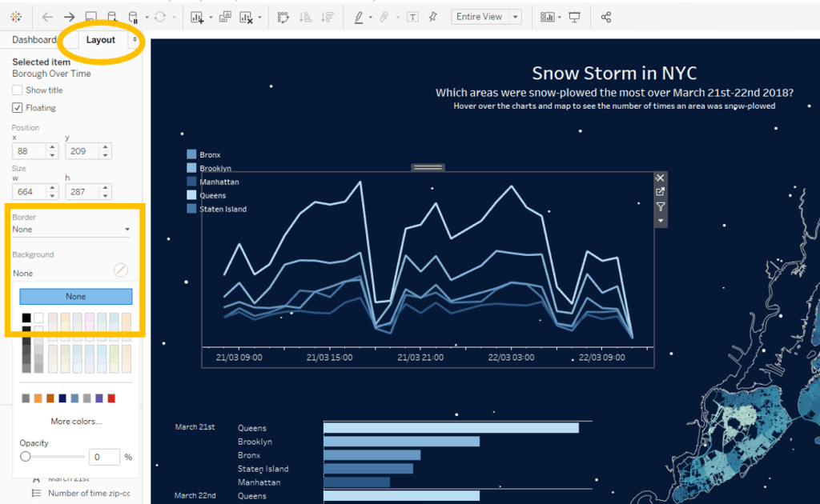Image resolution: width=820 pixels, height=504 pixels.
Task: Click the Swap rows and columns icon
Action: coord(283,17)
